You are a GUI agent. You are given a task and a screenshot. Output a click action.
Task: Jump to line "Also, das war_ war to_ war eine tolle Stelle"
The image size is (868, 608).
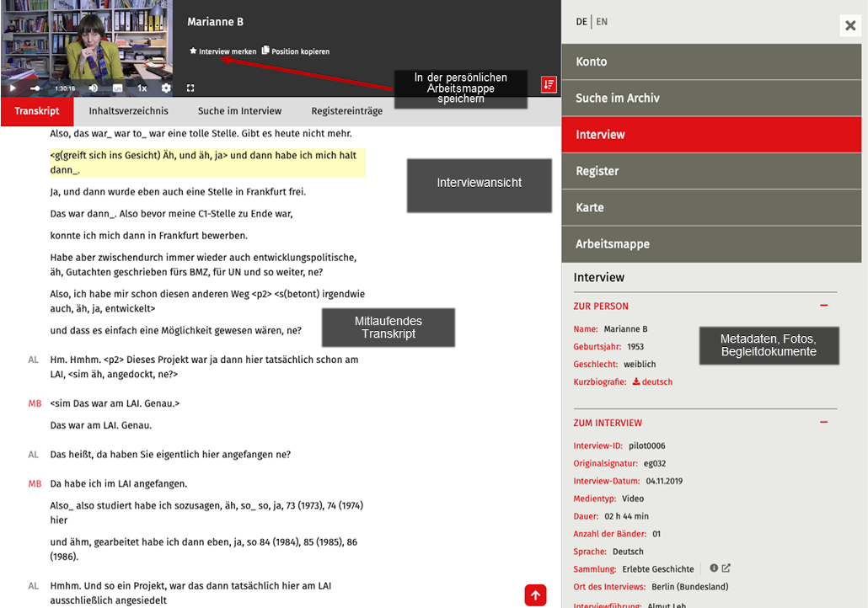(x=201, y=133)
